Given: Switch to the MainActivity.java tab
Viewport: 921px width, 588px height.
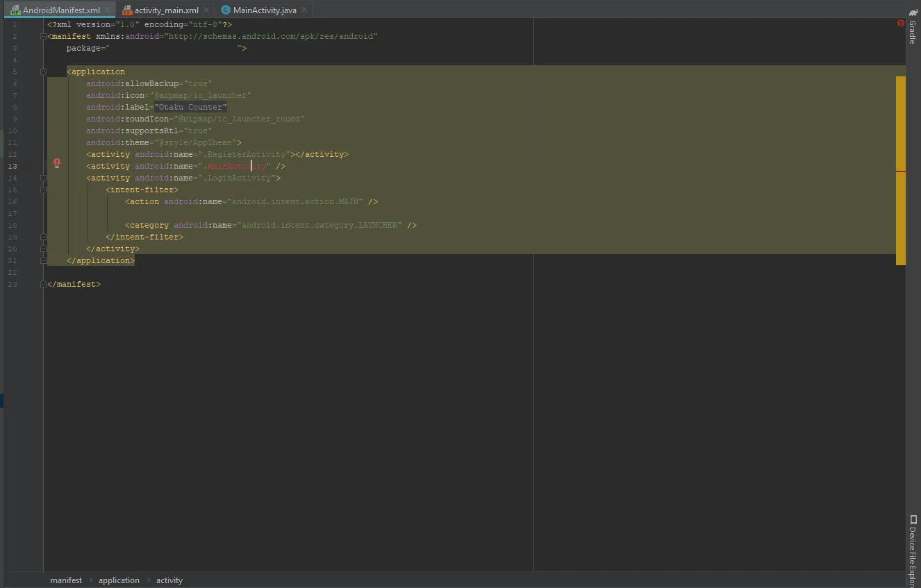Looking at the screenshot, I should click(x=265, y=10).
